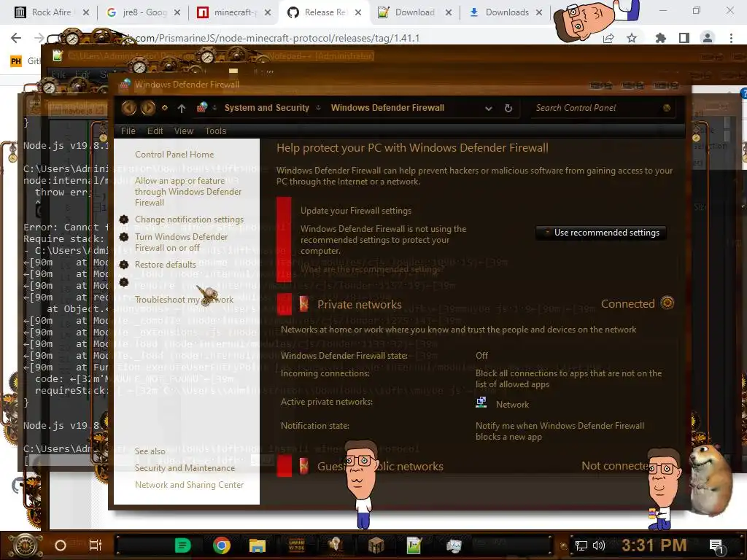Bookmark this page with the star icon

(632, 38)
